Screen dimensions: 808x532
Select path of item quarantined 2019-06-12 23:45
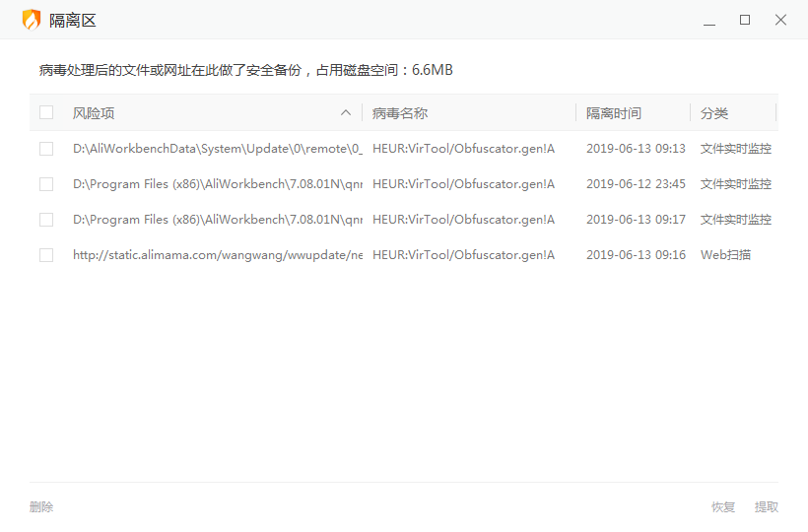(x=218, y=184)
